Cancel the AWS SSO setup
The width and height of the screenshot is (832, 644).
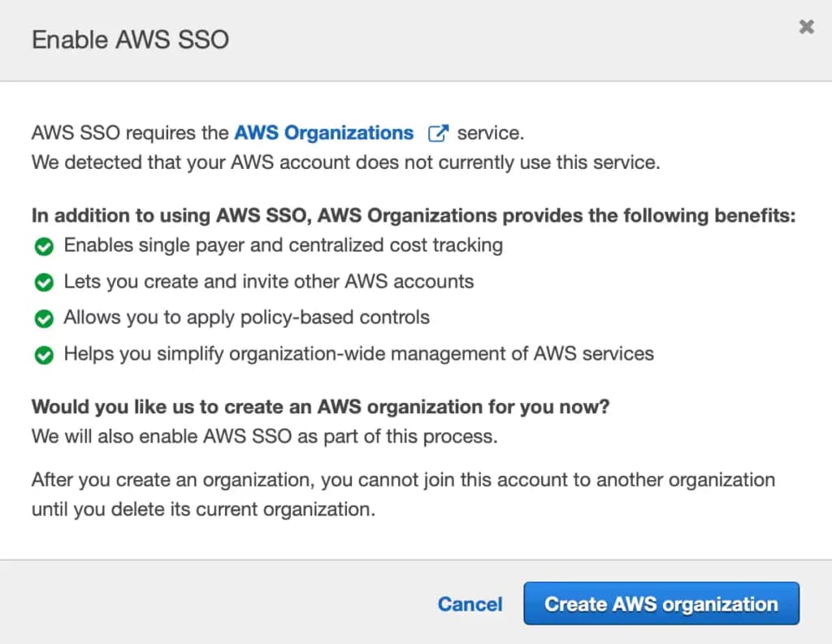pos(470,604)
